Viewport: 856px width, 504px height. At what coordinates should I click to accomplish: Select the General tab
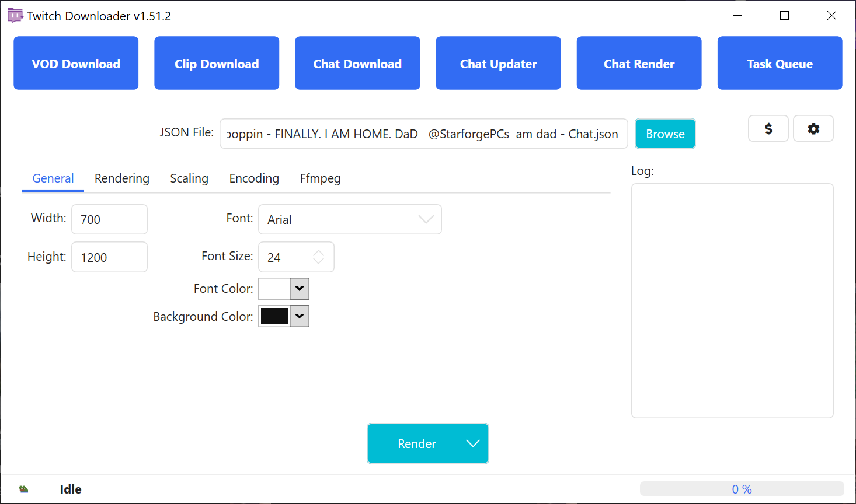click(53, 178)
